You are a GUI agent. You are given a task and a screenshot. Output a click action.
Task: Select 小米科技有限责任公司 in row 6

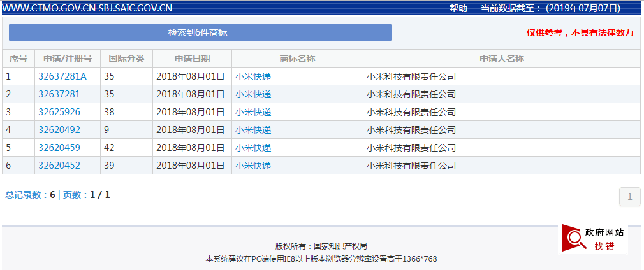tap(411, 166)
